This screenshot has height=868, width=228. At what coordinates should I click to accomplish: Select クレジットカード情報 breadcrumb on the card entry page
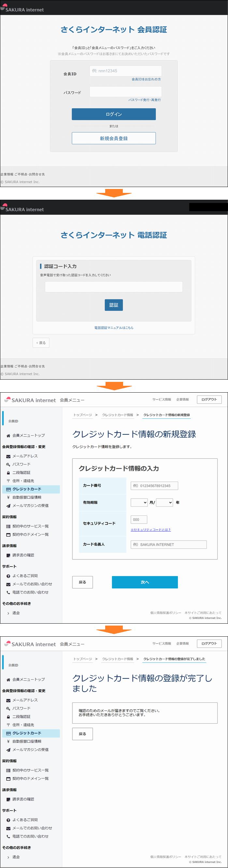click(x=118, y=415)
